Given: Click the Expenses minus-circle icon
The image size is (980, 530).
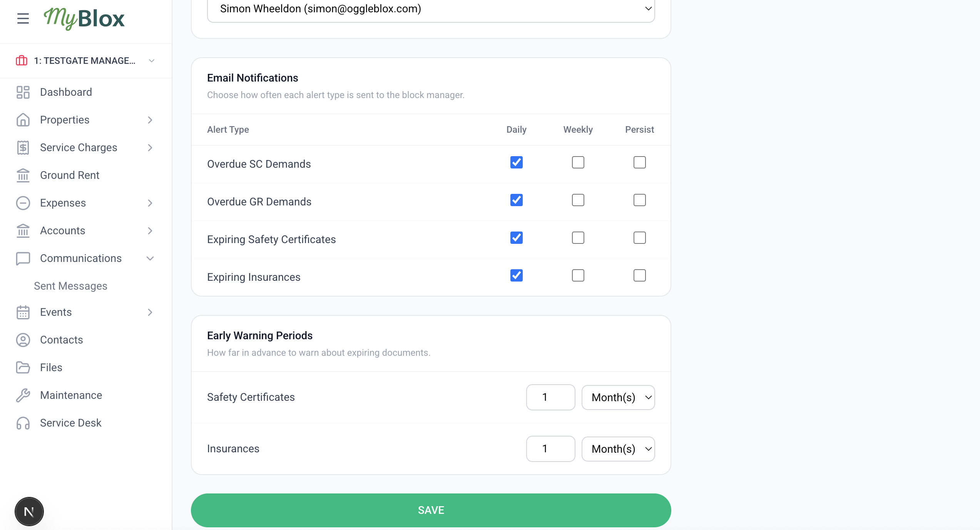Looking at the screenshot, I should click(23, 203).
